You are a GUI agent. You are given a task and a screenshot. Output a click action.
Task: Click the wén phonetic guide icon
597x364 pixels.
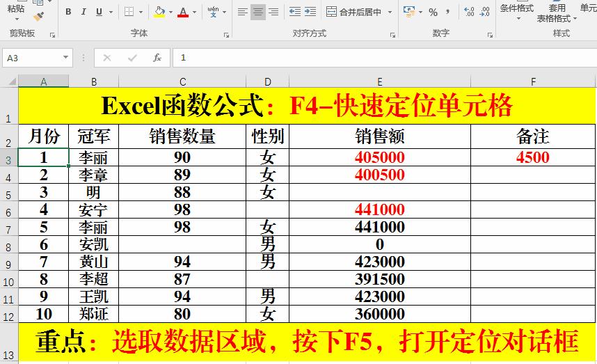click(213, 12)
